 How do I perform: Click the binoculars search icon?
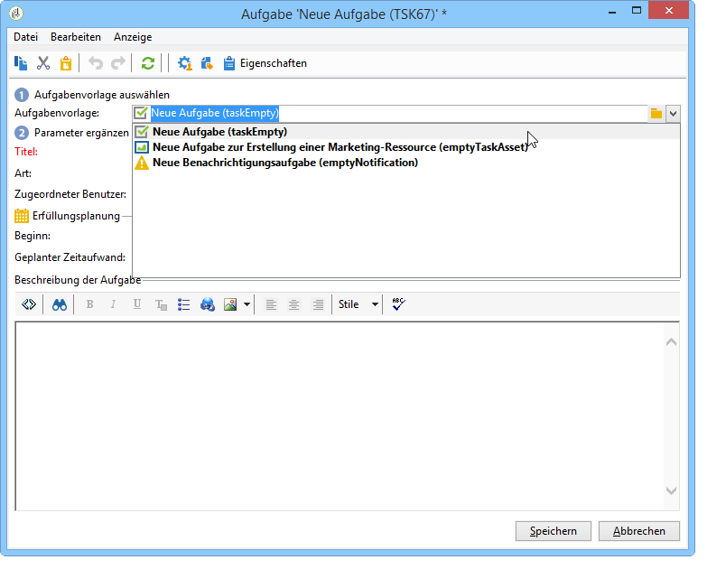(60, 304)
